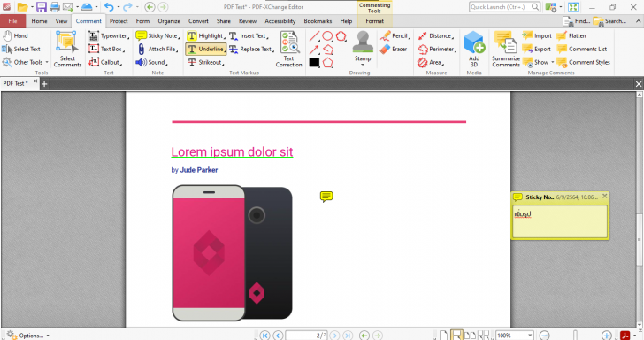Image resolution: width=644 pixels, height=340 pixels.
Task: Open the Format tab under Commenting Tools
Action: 374,21
